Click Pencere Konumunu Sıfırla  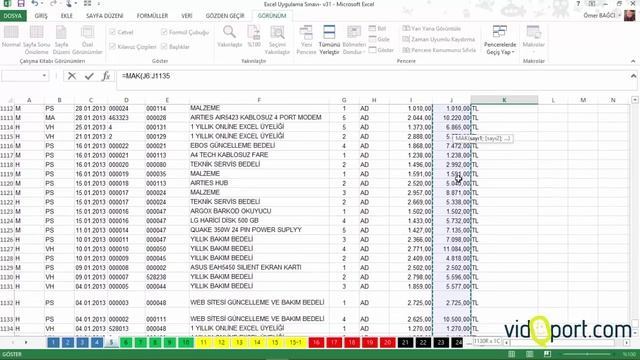pyautogui.click(x=439, y=50)
